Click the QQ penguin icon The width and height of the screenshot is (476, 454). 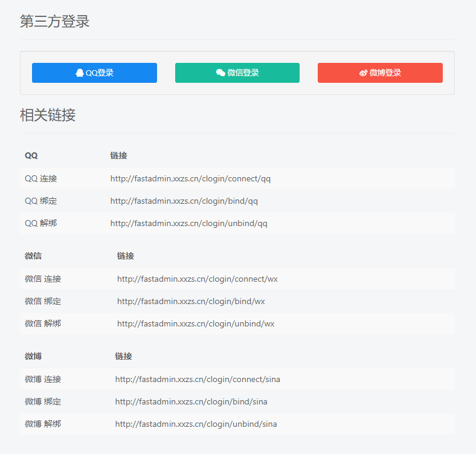80,73
